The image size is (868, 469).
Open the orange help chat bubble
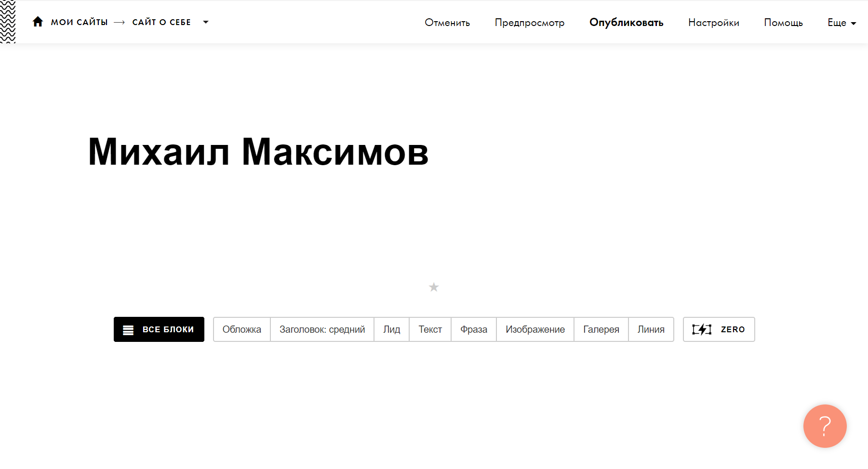click(825, 426)
